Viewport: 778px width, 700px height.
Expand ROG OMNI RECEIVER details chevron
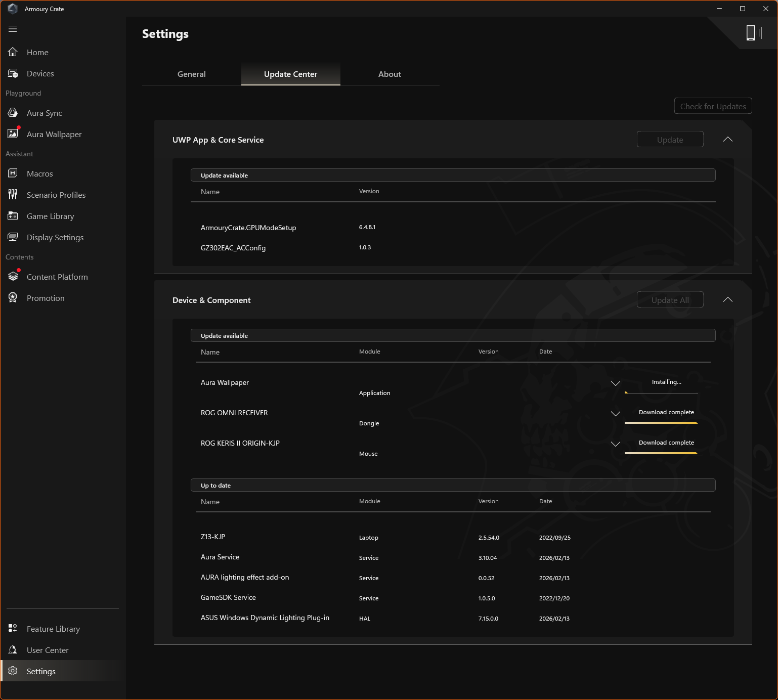pyautogui.click(x=615, y=414)
